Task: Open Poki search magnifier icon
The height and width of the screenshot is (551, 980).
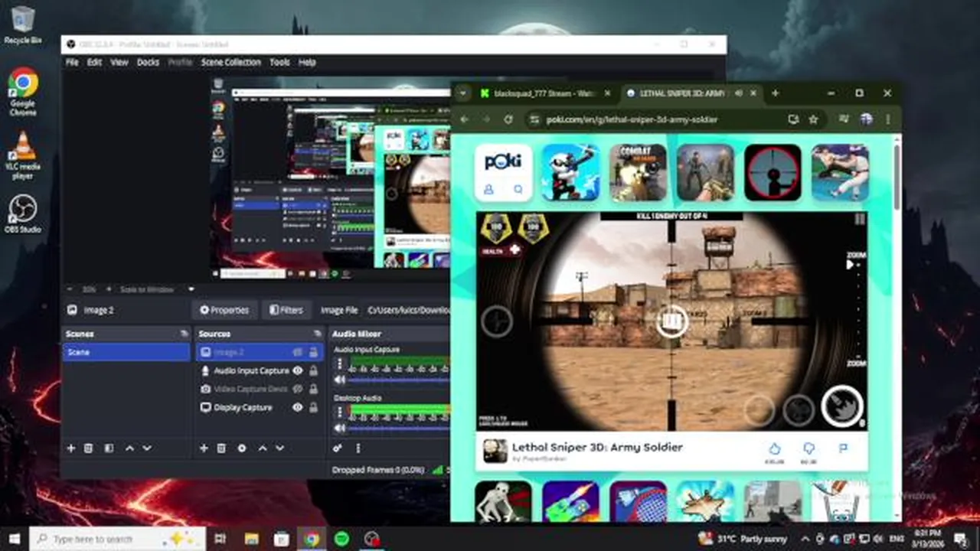Action: (x=518, y=189)
